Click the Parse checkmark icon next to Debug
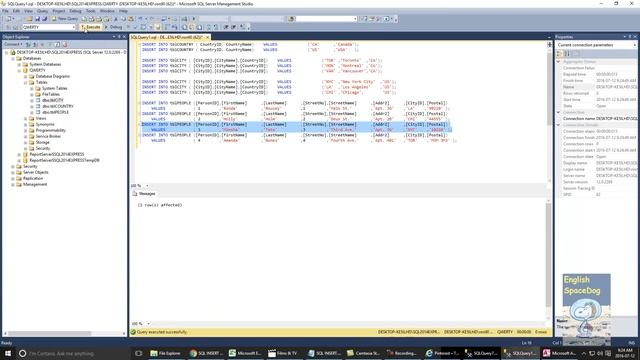 135,27
